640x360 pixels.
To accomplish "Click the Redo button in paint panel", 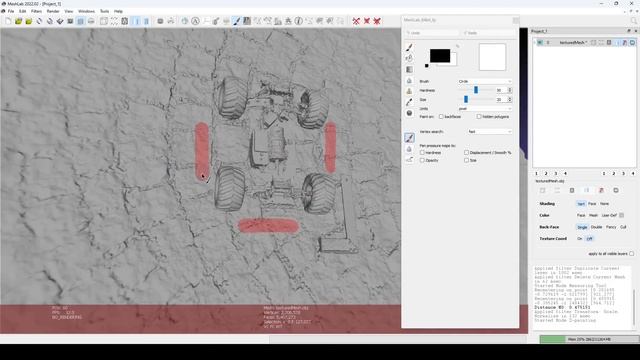I will (x=489, y=33).
